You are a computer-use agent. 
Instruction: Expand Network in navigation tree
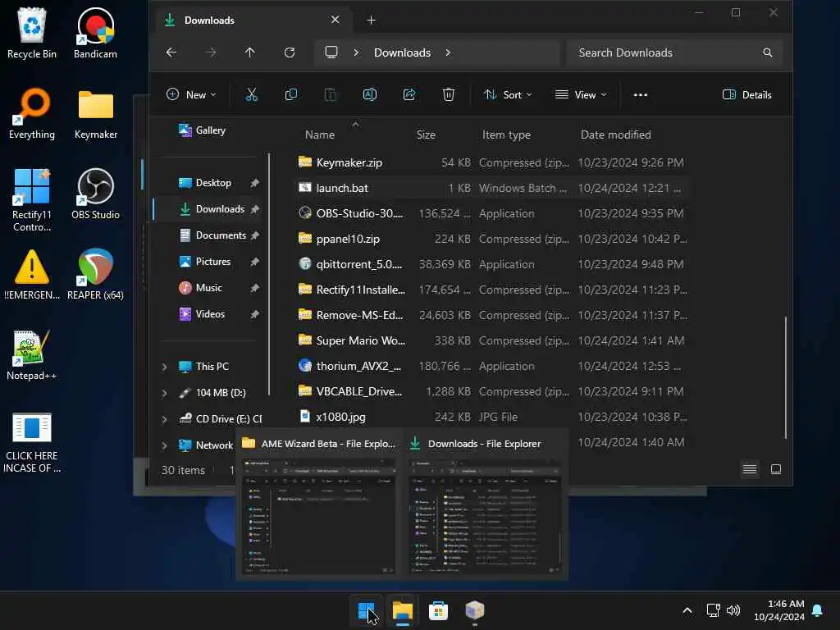pos(164,445)
